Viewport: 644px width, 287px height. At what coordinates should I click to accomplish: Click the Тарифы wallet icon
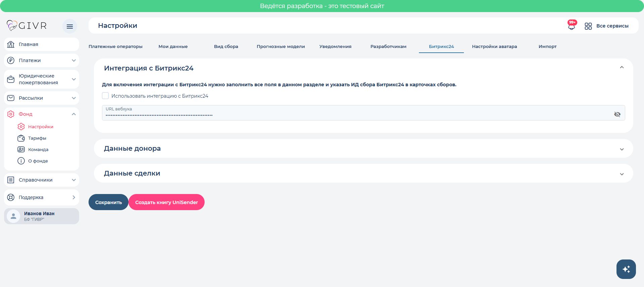click(x=21, y=138)
